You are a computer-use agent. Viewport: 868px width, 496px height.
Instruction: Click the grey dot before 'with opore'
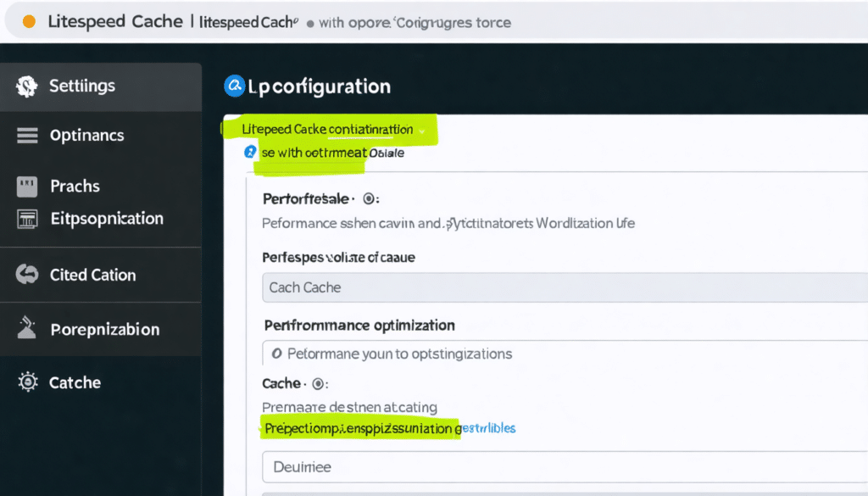click(x=310, y=23)
